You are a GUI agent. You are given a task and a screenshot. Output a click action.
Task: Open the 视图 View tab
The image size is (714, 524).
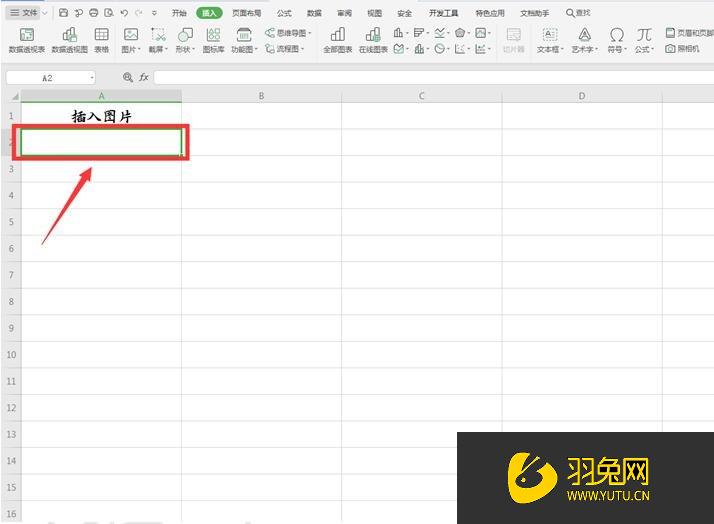click(374, 13)
